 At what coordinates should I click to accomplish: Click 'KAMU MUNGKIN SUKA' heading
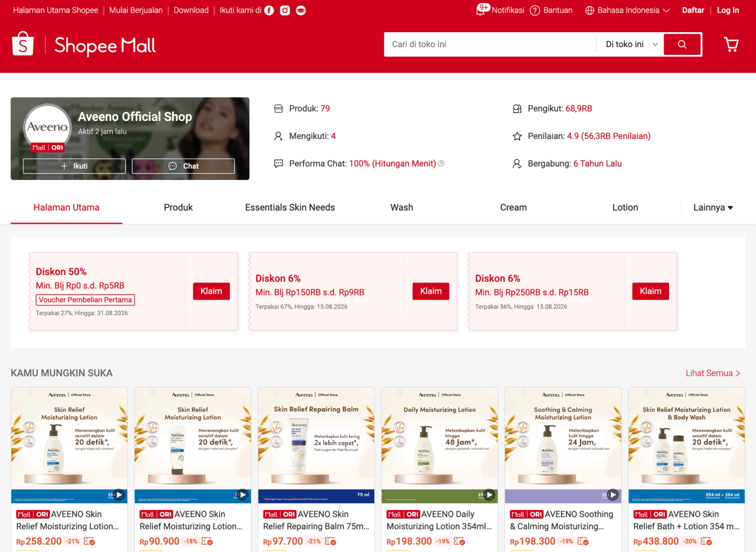pos(62,373)
